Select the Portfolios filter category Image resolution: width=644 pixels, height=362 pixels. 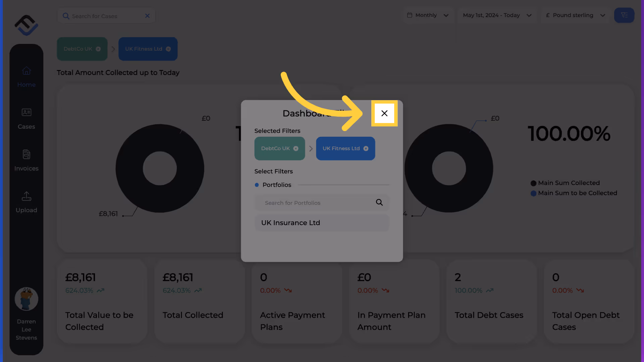coord(277,185)
